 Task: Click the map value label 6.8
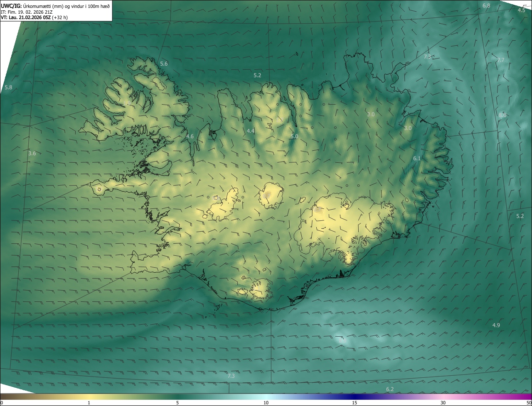486,5
